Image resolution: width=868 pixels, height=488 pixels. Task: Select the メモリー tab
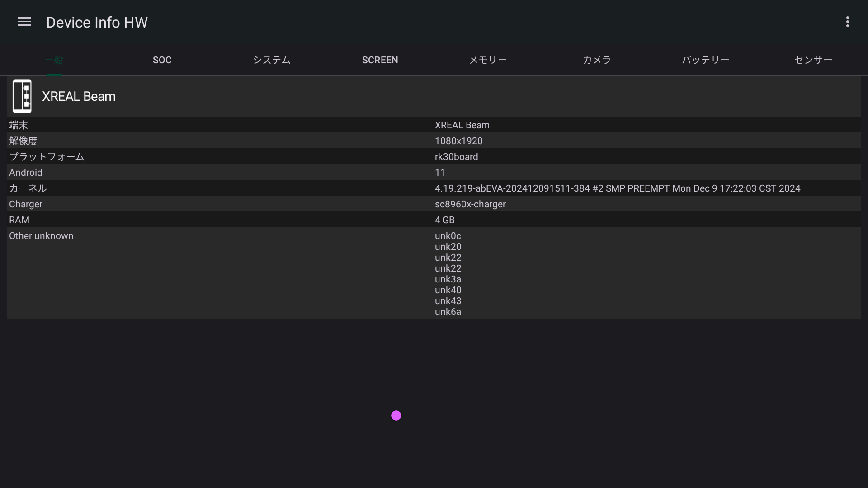[488, 60]
